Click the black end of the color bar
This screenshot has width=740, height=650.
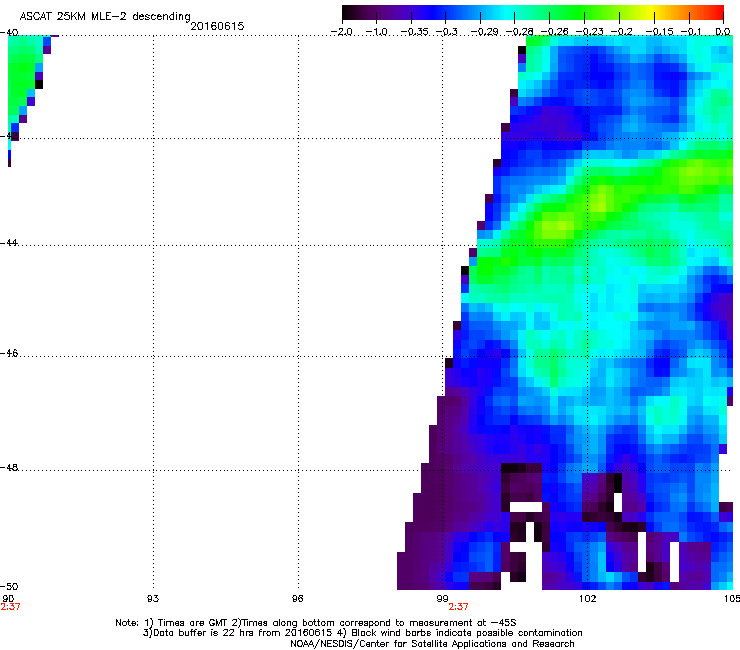[x=348, y=12]
